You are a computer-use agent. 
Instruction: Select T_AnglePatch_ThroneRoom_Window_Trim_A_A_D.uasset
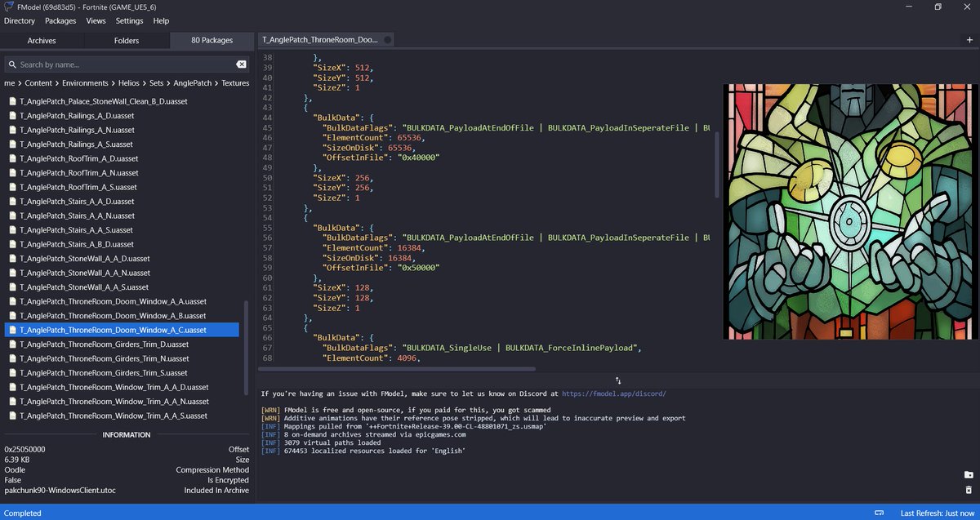coord(122,387)
